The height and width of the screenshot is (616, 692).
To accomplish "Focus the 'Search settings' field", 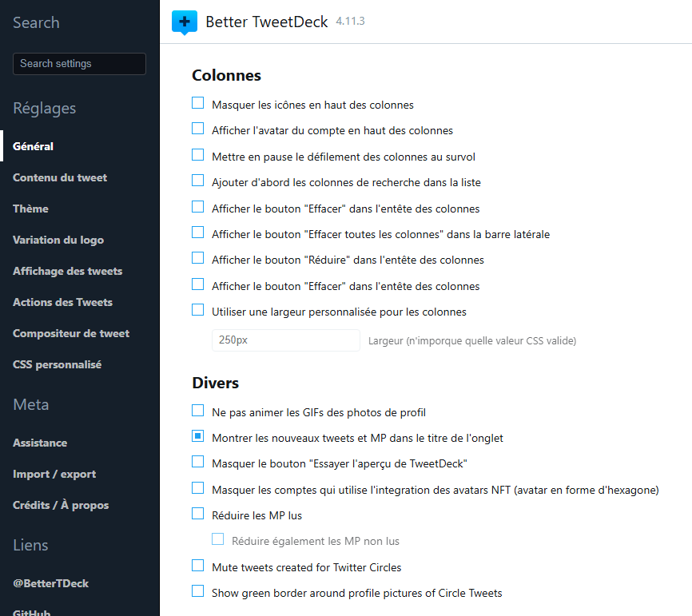I will click(79, 64).
